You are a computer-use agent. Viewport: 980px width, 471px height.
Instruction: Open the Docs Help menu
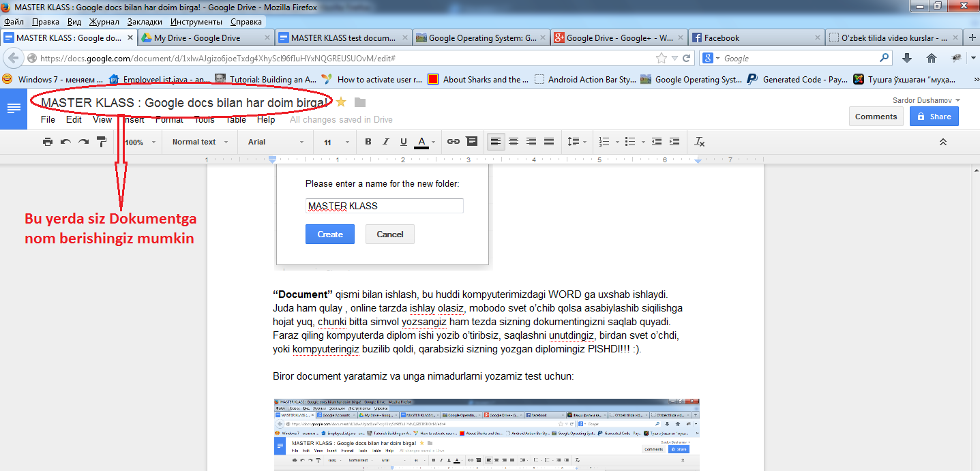click(x=266, y=119)
